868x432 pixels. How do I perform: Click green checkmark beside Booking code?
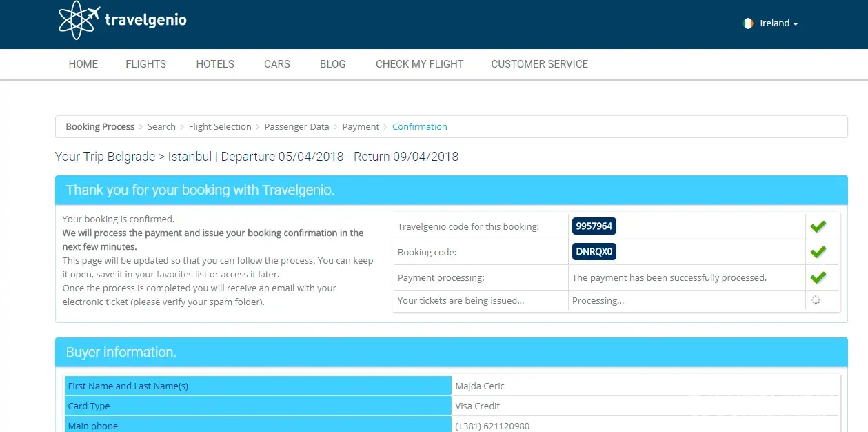pos(818,253)
